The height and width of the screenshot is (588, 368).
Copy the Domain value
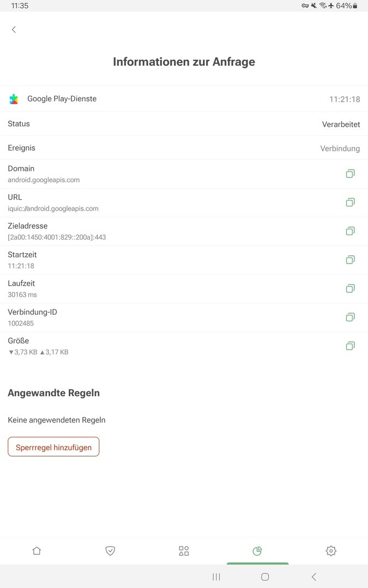350,174
